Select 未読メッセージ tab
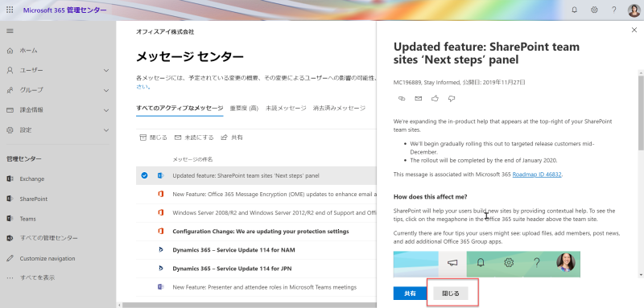 pos(286,109)
